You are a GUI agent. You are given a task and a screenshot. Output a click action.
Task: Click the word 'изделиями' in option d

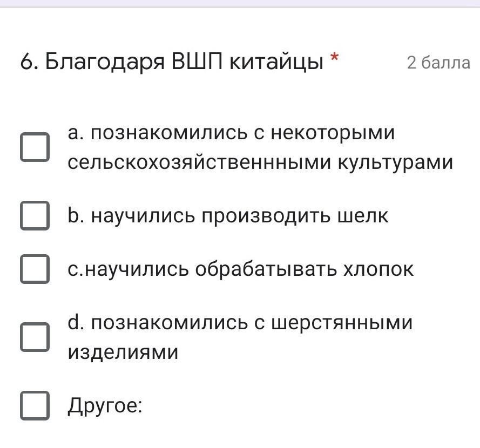click(x=123, y=352)
